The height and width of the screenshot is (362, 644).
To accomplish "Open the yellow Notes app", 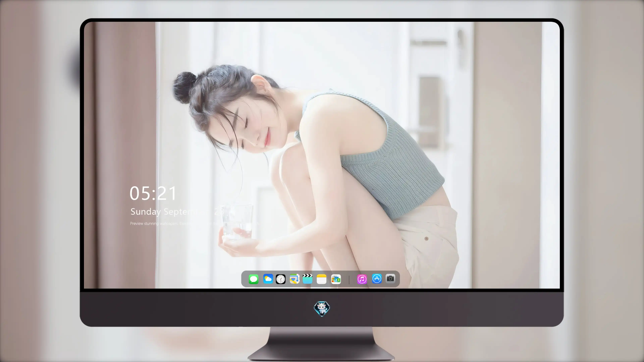I will 321,279.
